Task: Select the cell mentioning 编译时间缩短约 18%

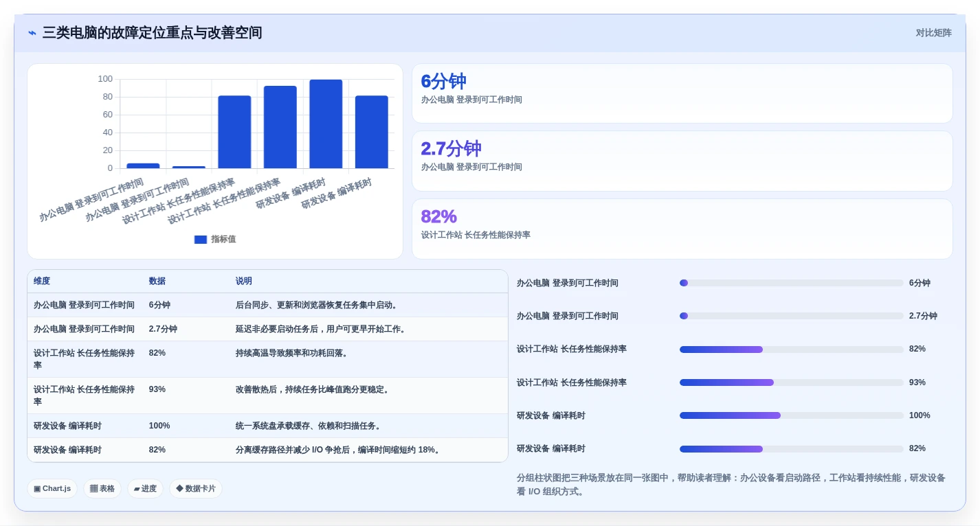Action: click(338, 450)
